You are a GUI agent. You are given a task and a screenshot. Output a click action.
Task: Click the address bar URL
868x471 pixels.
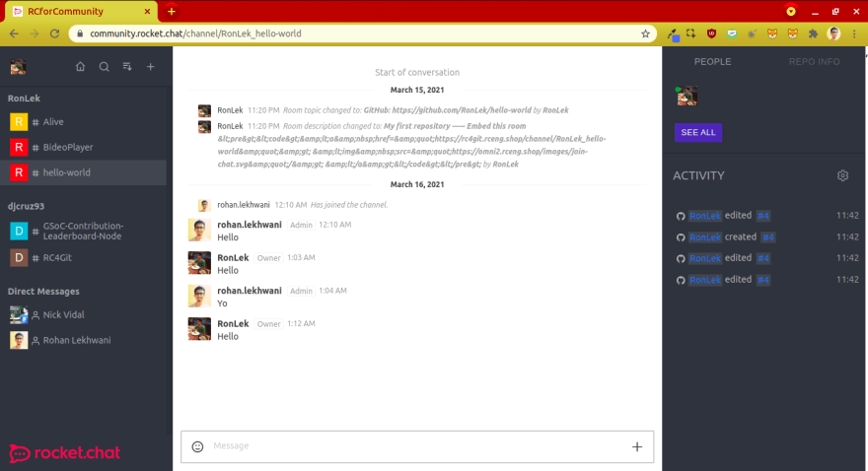point(195,34)
